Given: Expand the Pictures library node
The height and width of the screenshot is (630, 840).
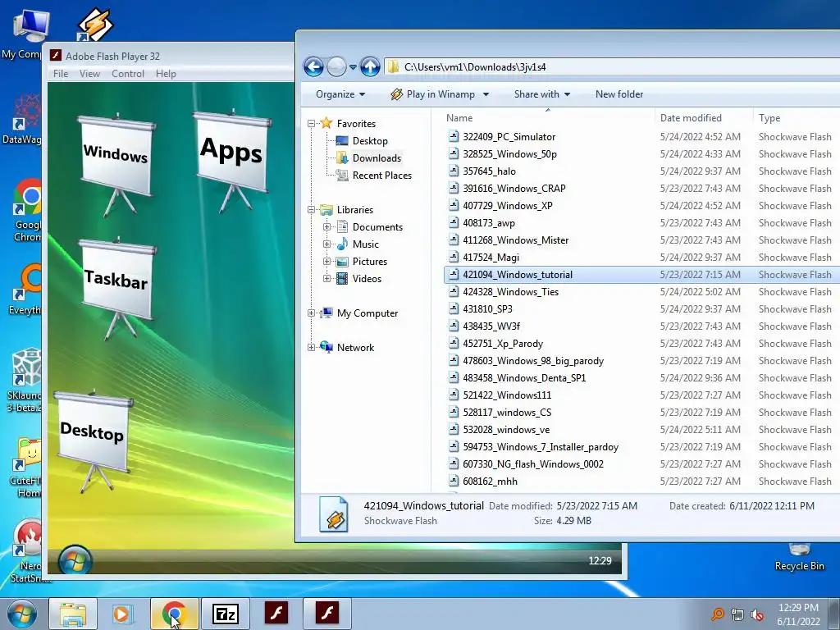Looking at the screenshot, I should click(x=326, y=262).
